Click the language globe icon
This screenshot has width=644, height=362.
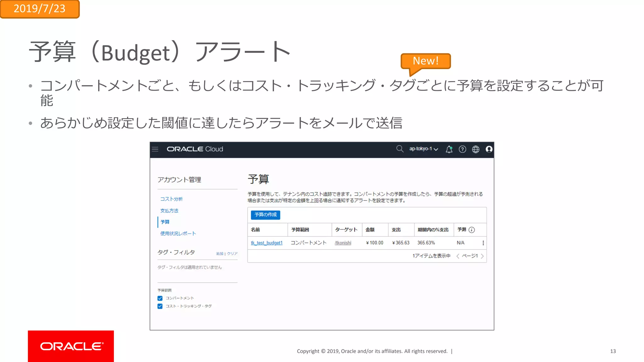pyautogui.click(x=476, y=149)
